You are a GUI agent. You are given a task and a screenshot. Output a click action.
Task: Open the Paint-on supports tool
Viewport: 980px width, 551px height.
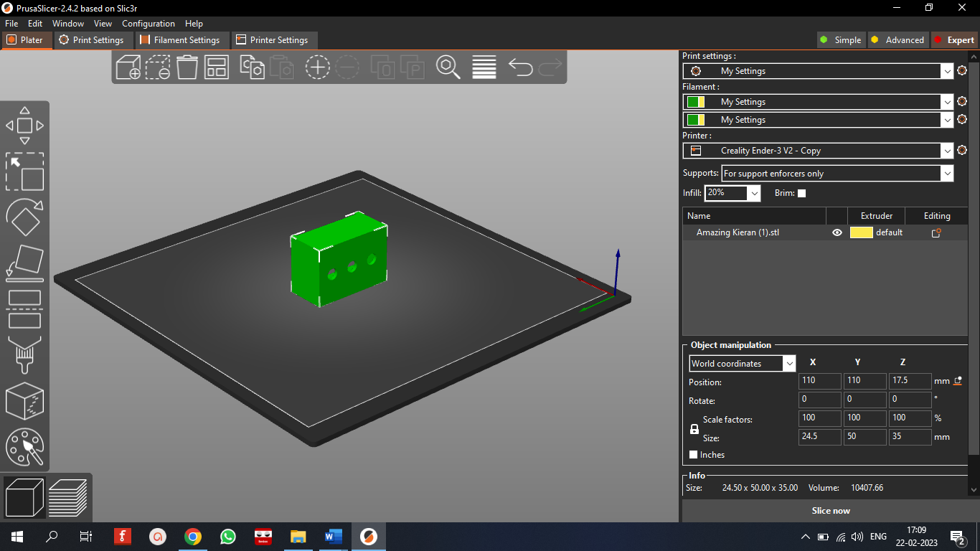(x=24, y=354)
